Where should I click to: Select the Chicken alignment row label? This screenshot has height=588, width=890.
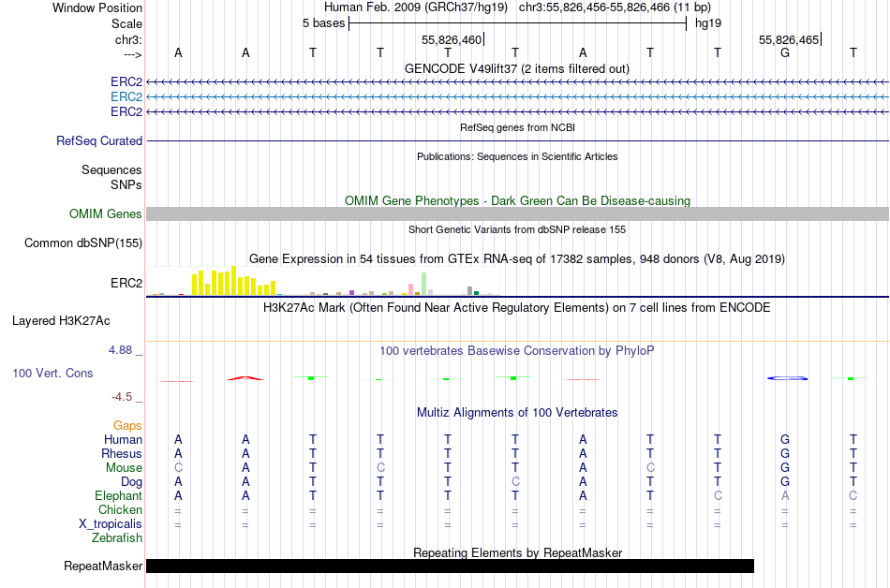tap(120, 509)
